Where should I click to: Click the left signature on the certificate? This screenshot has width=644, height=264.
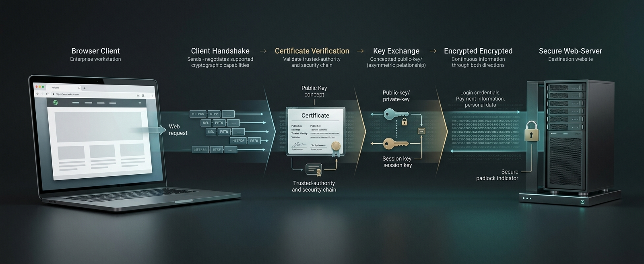pyautogui.click(x=299, y=144)
